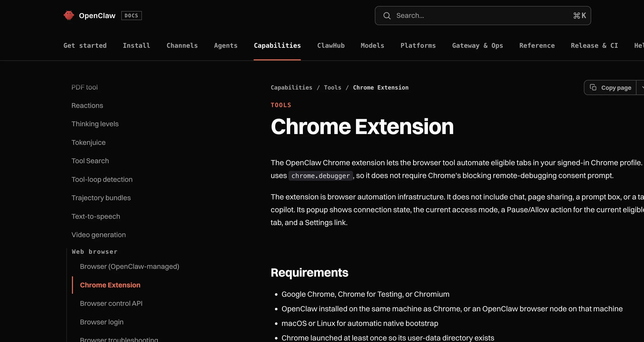Click the Web browser group heading
Screen dimensions: 644x342
[x=95, y=252]
